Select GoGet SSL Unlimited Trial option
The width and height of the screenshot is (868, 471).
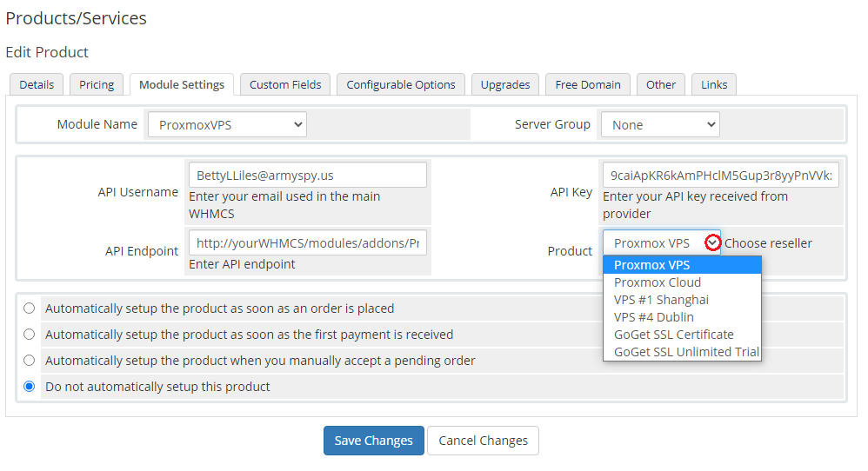682,352
